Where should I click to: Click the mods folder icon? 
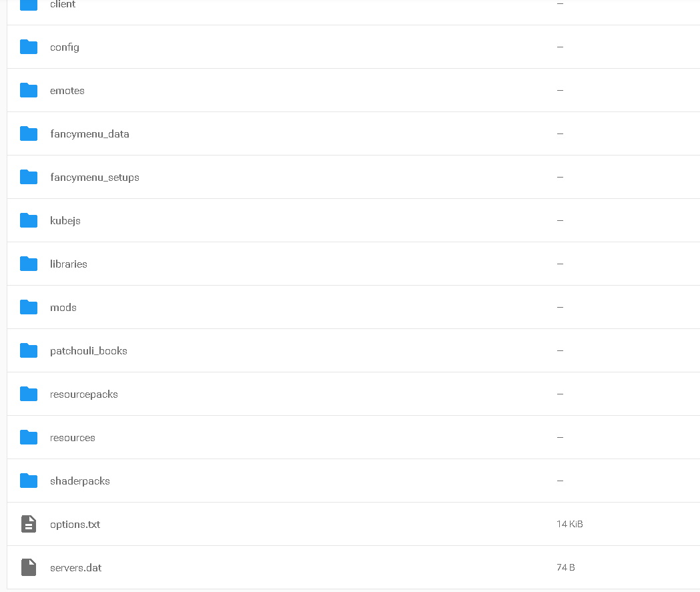(29, 307)
